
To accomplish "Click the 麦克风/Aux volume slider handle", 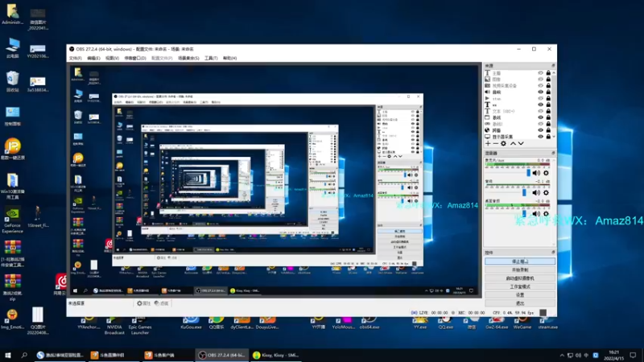I will point(529,173).
